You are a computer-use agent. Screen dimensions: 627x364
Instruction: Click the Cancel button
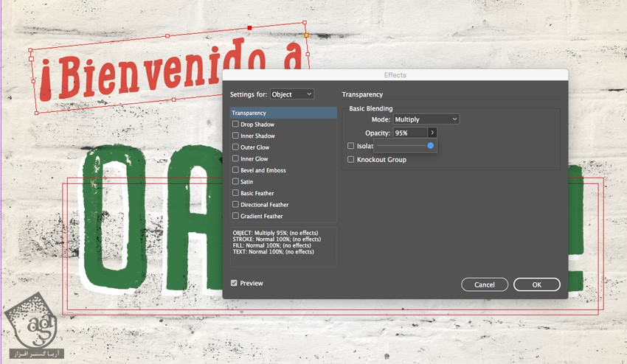click(485, 284)
